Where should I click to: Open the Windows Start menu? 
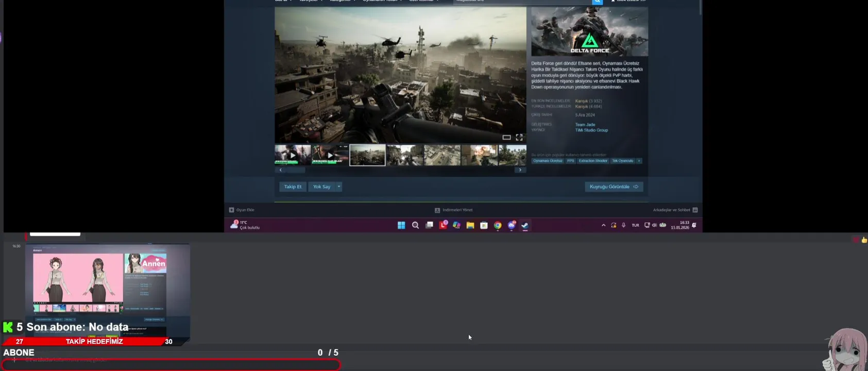401,225
